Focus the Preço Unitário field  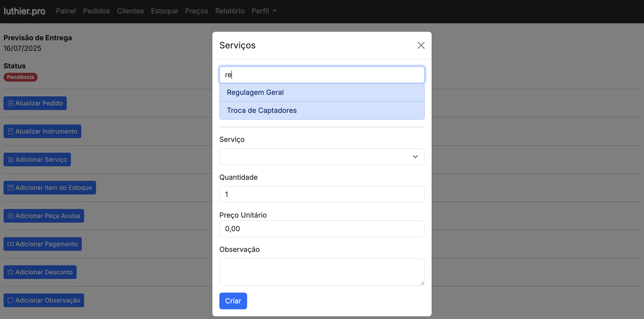point(322,229)
